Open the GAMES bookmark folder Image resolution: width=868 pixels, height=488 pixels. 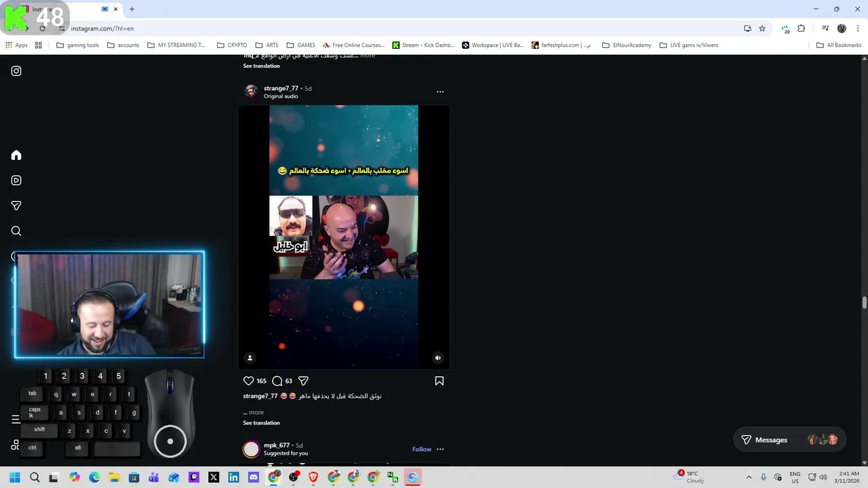tap(300, 45)
